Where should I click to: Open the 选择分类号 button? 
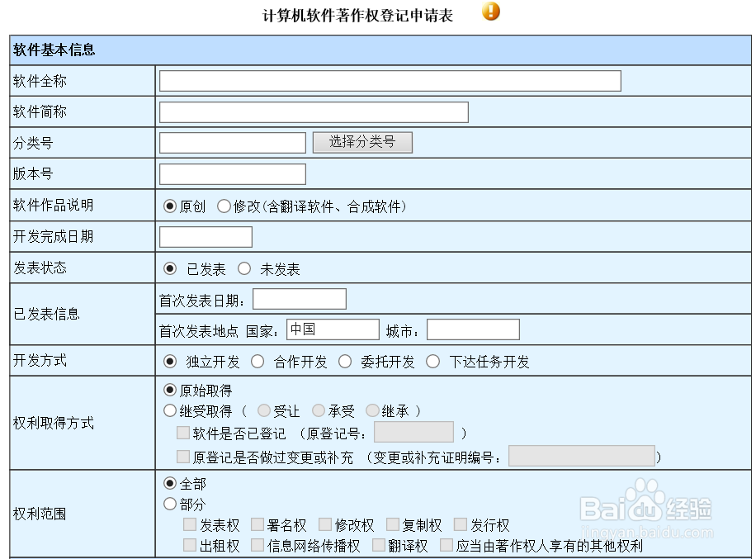click(362, 142)
